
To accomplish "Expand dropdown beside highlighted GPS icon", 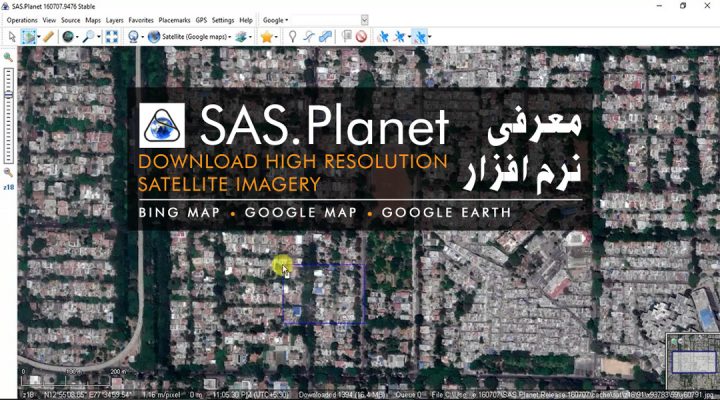I will coord(429,37).
